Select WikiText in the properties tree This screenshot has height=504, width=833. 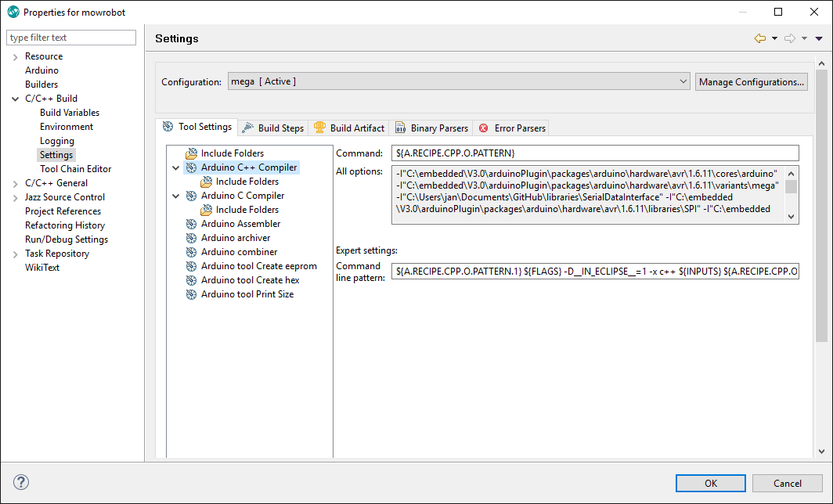[42, 268]
